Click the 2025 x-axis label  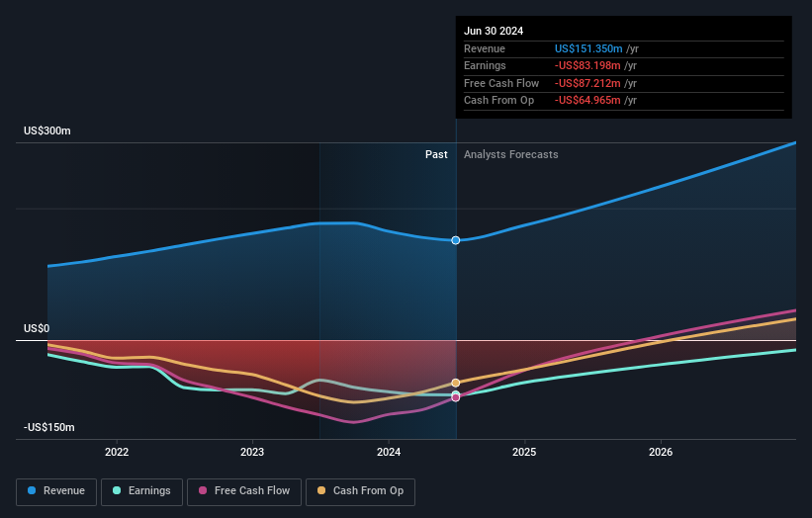click(524, 452)
